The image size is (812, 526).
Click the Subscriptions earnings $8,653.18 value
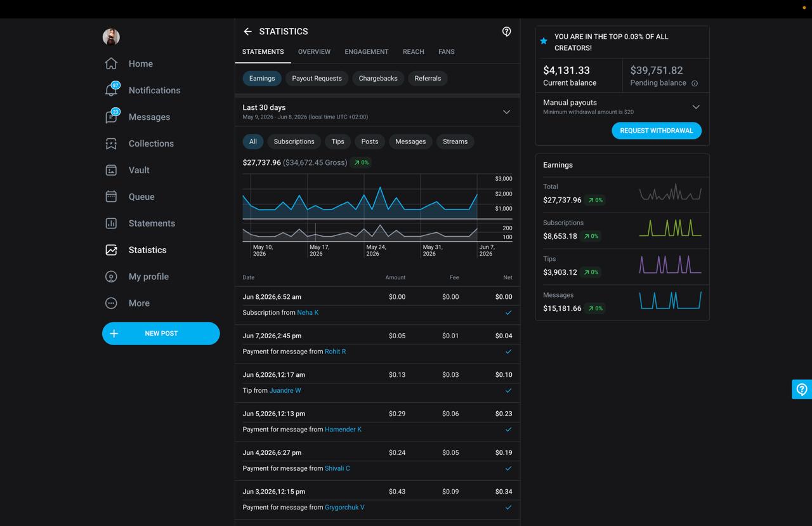(x=560, y=236)
